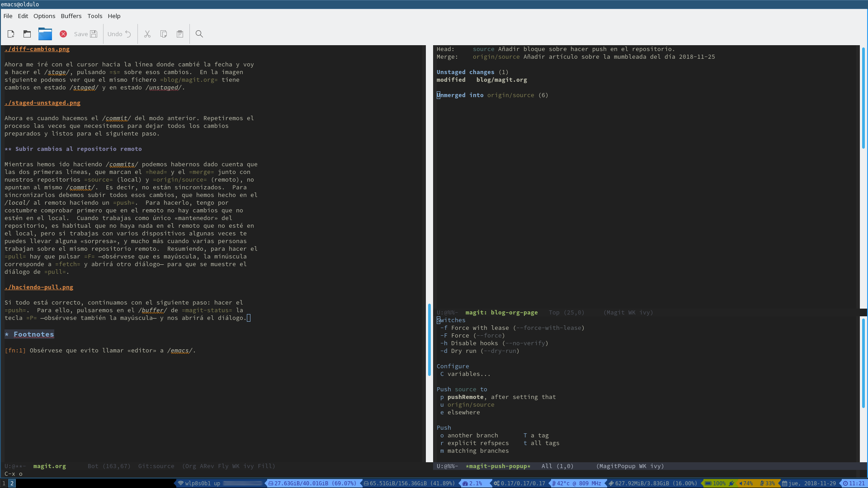Expand modified blog/magit.org entry
868x488 pixels.
coord(482,80)
